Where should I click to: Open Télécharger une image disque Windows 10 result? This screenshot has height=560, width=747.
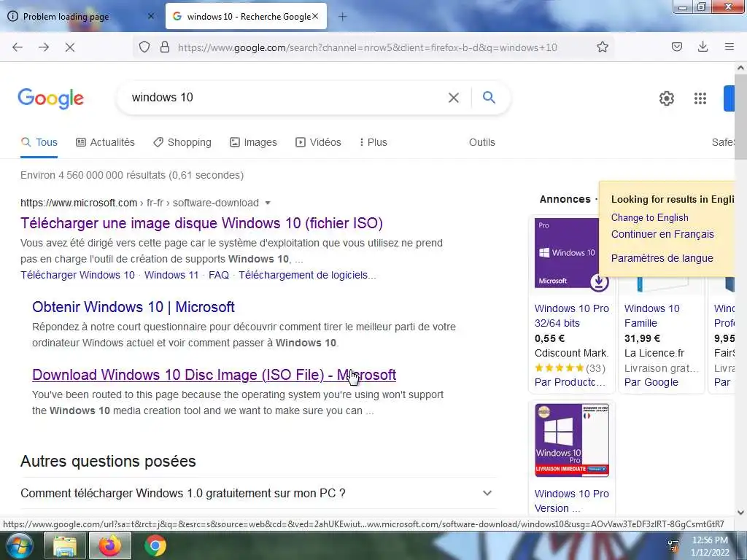tap(201, 223)
